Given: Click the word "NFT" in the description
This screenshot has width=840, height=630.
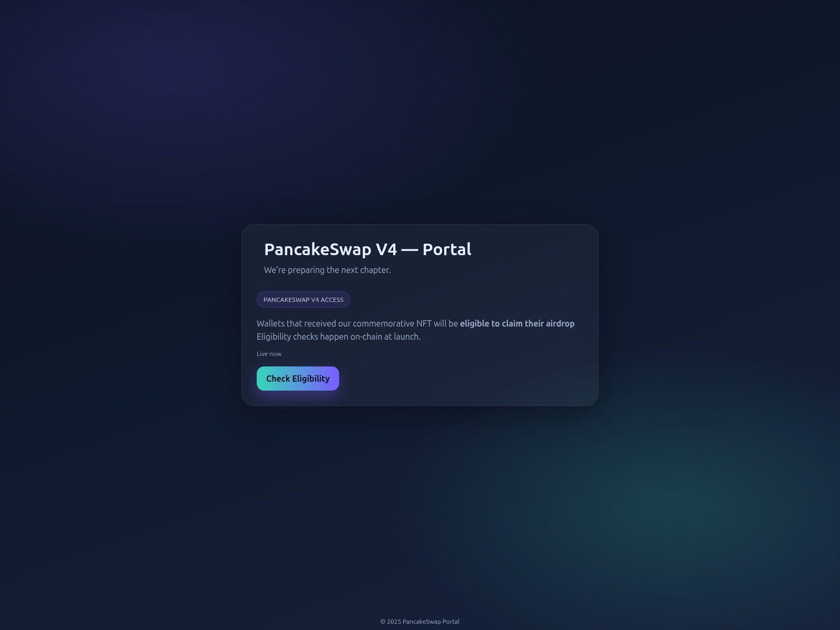Looking at the screenshot, I should 424,323.
